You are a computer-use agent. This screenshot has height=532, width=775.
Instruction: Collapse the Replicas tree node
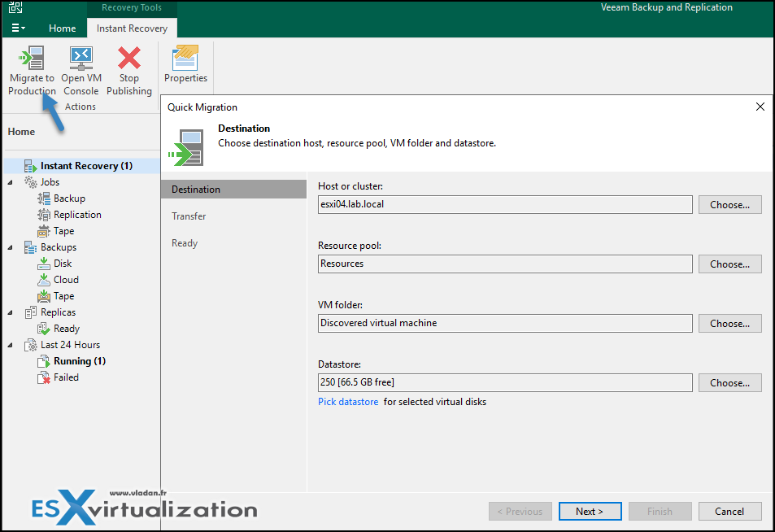coord(11,312)
